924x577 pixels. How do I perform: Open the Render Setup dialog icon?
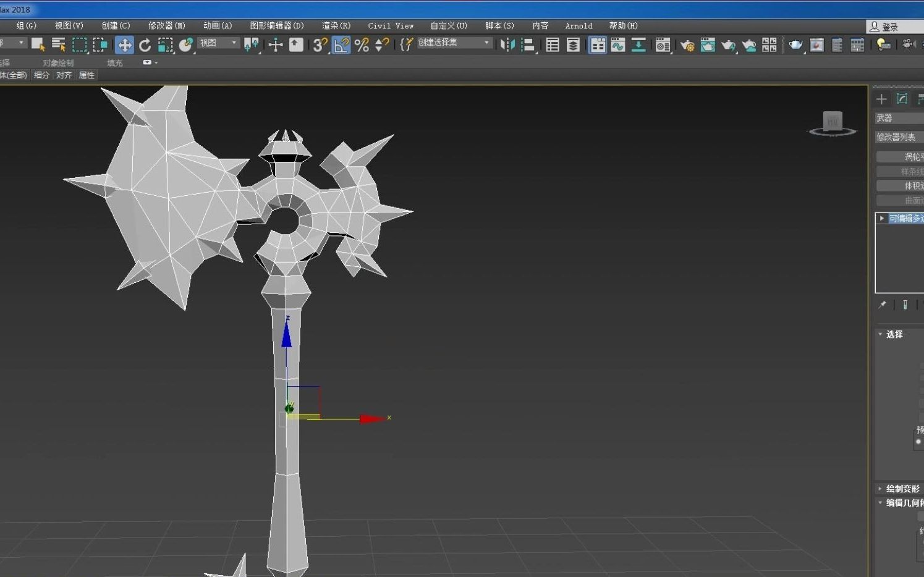(x=686, y=44)
